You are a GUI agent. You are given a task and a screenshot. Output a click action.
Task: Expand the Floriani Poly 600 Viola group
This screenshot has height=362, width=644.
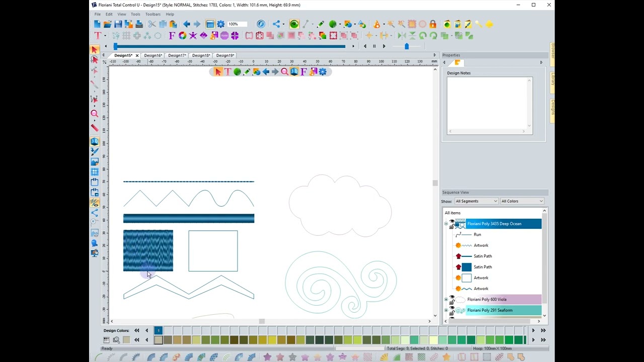pos(446,300)
